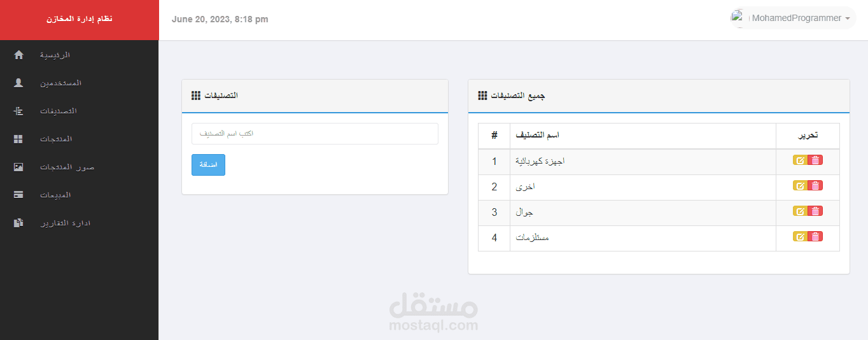
Task: Focus the category name input field
Action: point(314,134)
